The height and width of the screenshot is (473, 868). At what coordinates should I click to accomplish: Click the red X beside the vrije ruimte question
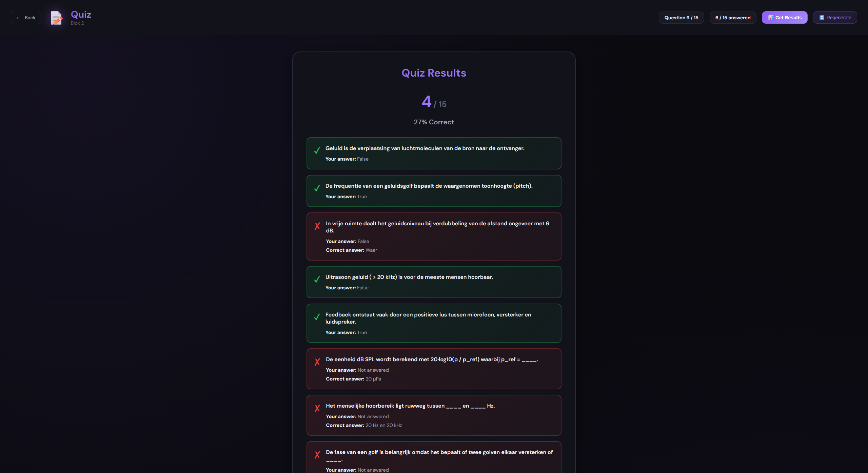click(x=317, y=226)
